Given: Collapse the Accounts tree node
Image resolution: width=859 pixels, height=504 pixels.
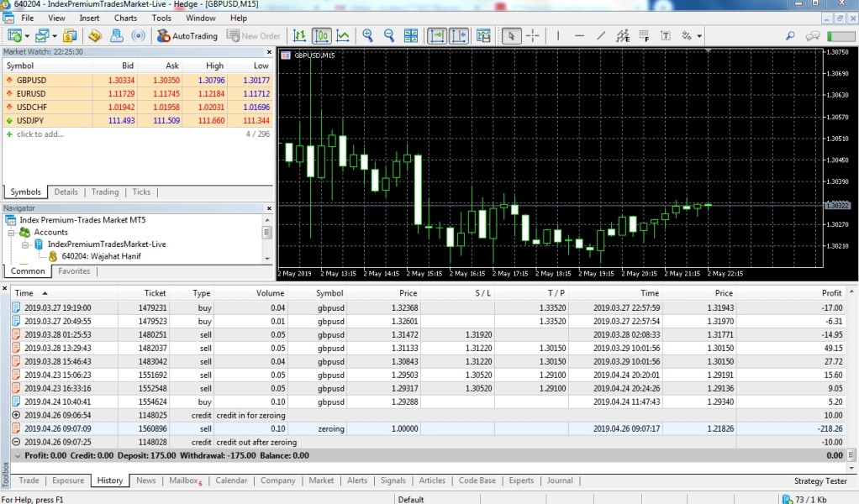Looking at the screenshot, I should [x=11, y=233].
